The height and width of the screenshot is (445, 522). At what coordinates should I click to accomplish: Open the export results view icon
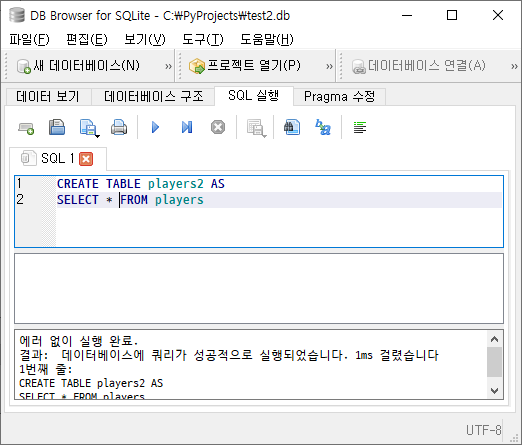click(x=256, y=128)
